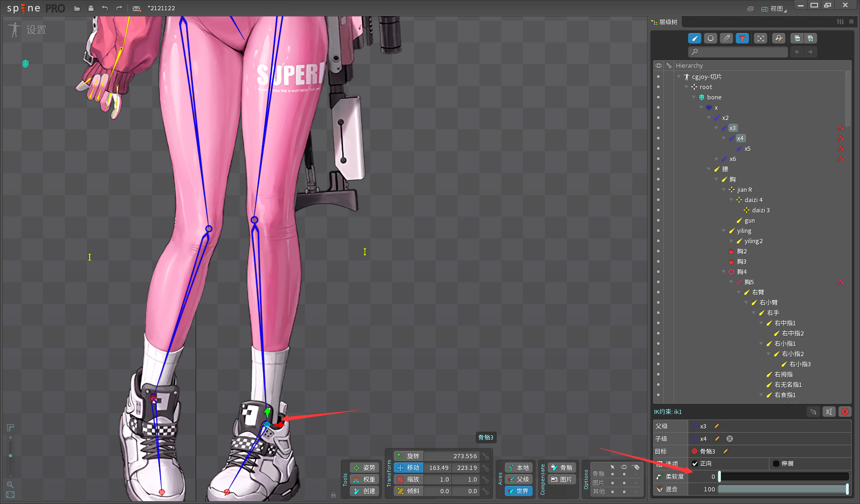Select the 缩放 scale transform tool

pyautogui.click(x=409, y=479)
